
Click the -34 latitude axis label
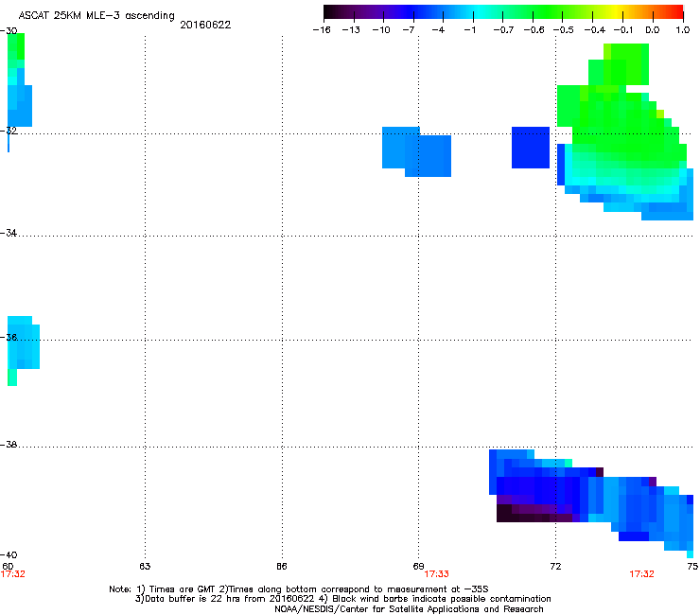(x=9, y=233)
